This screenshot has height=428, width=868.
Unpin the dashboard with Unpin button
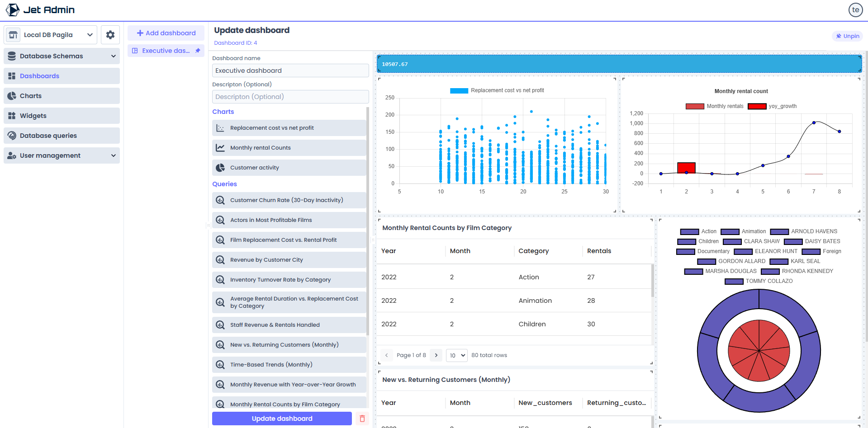pos(847,36)
